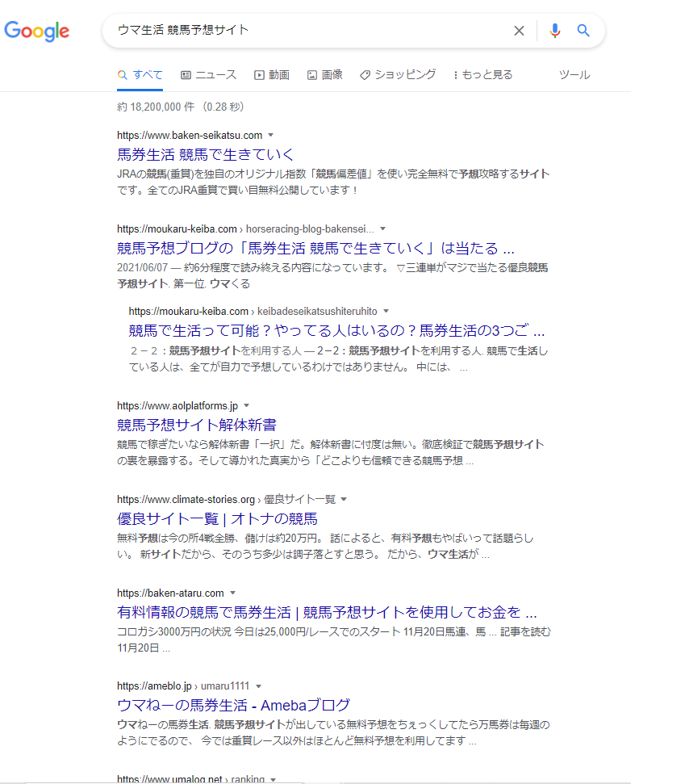Expand the arrow beside moukaru-keiba.com horseracing-blog URL
The height and width of the screenshot is (784, 685).
[x=382, y=228]
